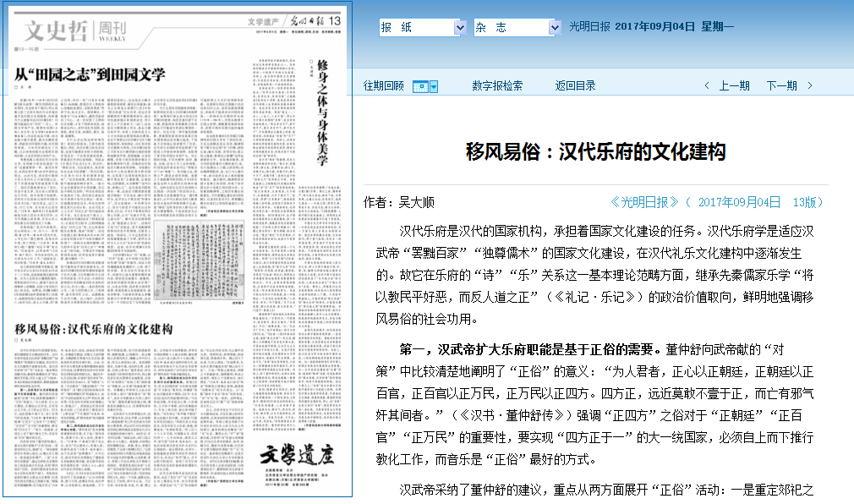
Task: Open the 从“田园之志”到田园文学 headline on the page image
Action: (x=90, y=74)
